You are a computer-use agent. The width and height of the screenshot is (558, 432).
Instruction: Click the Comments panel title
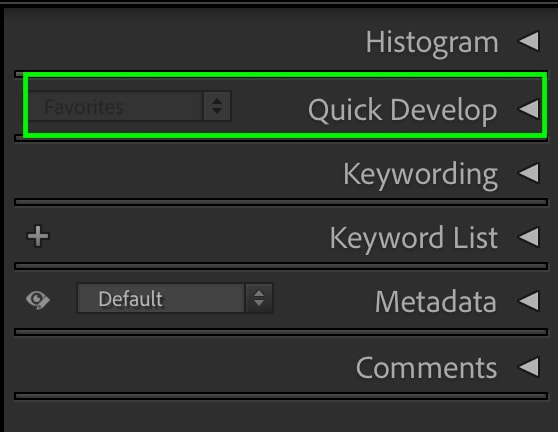[426, 367]
